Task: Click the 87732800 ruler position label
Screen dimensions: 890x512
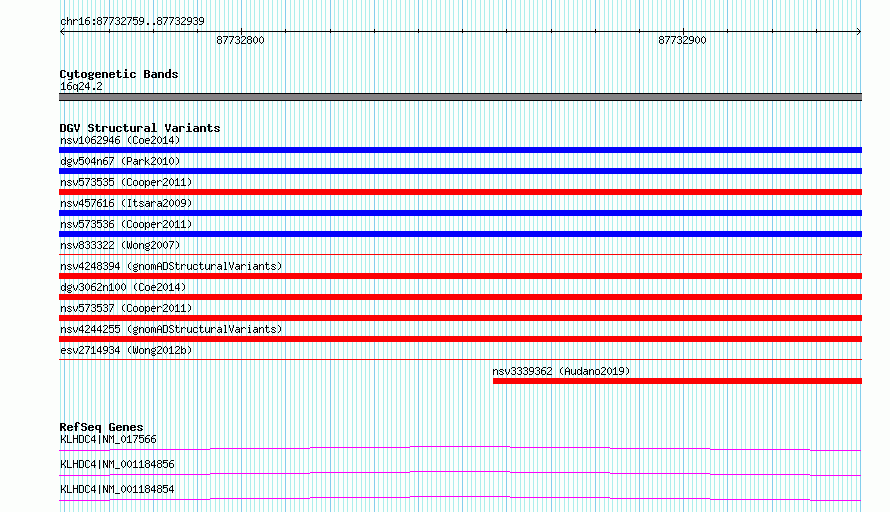Action: pos(240,40)
